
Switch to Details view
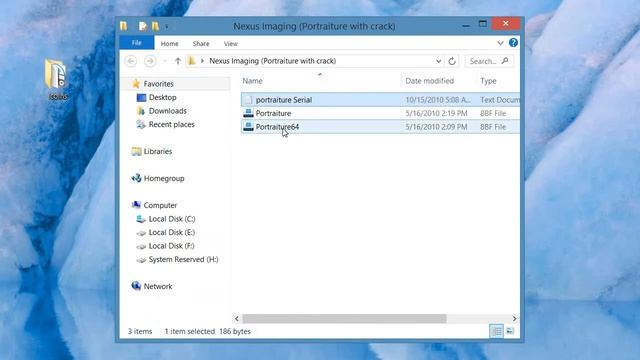tap(496, 331)
